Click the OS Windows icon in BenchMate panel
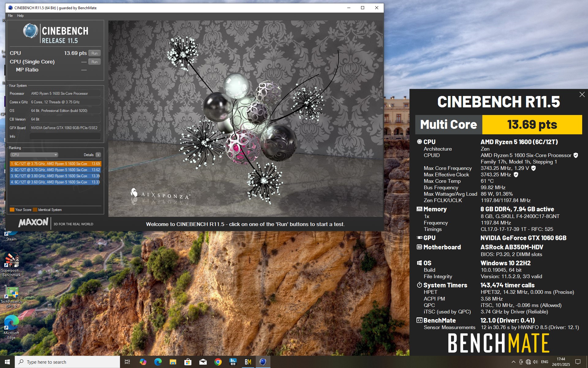 (419, 263)
